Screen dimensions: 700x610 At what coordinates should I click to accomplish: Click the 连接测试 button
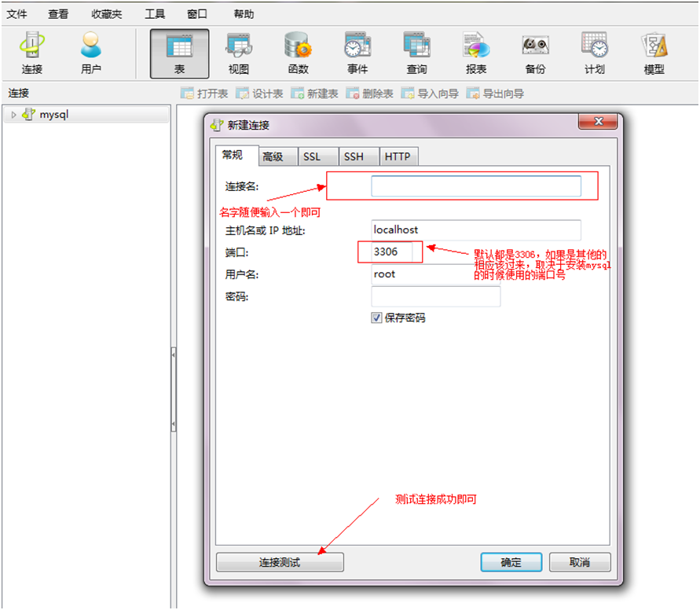point(280,562)
